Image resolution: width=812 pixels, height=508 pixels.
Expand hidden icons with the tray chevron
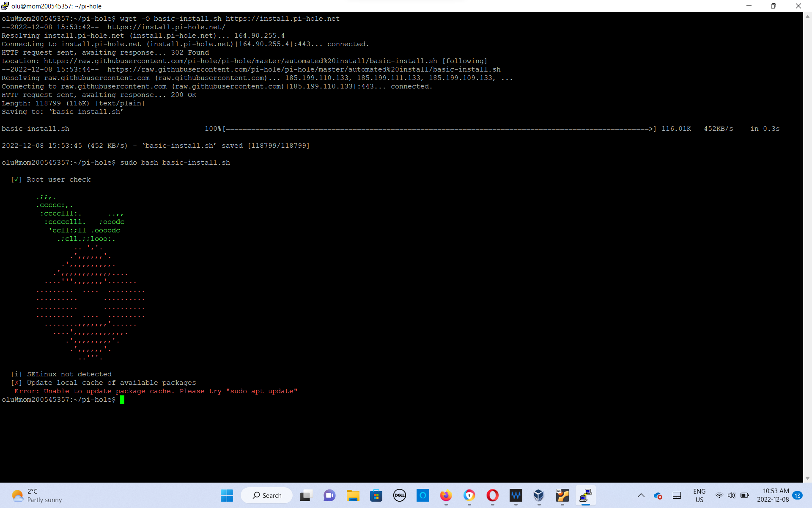click(641, 496)
